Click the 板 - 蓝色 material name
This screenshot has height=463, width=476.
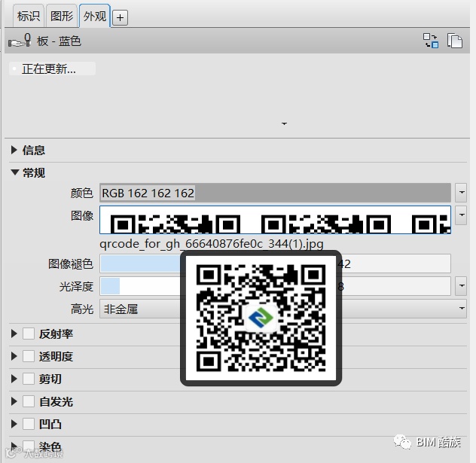click(x=59, y=41)
